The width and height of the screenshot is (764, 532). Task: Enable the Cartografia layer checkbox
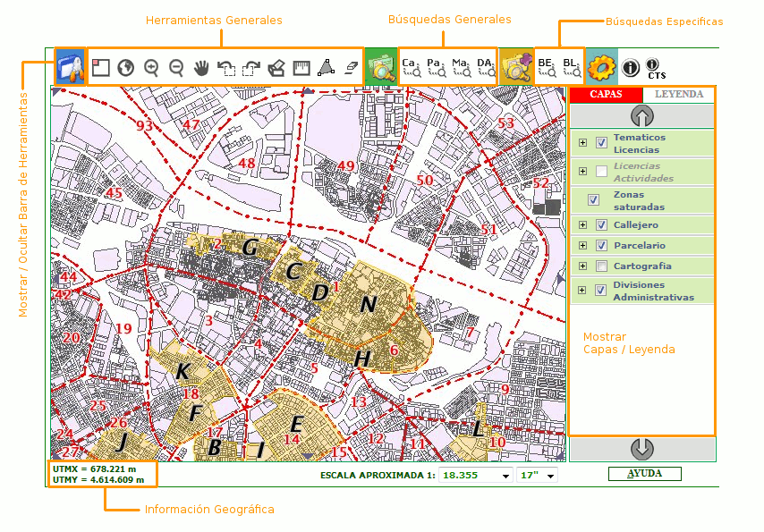pyautogui.click(x=602, y=266)
